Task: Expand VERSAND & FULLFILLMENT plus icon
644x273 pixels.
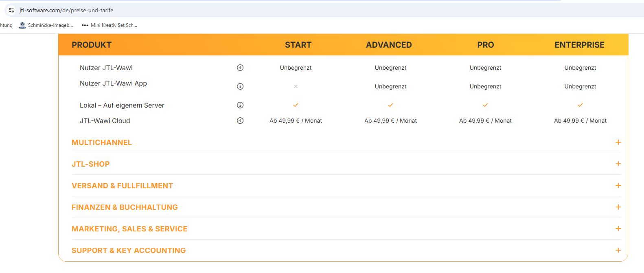Action: click(x=618, y=185)
